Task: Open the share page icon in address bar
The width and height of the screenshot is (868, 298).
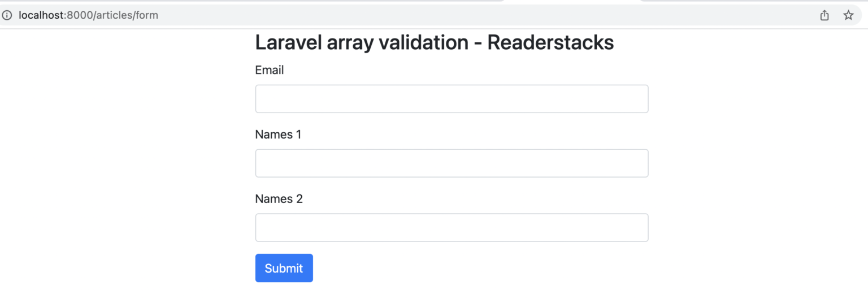Action: [x=824, y=15]
